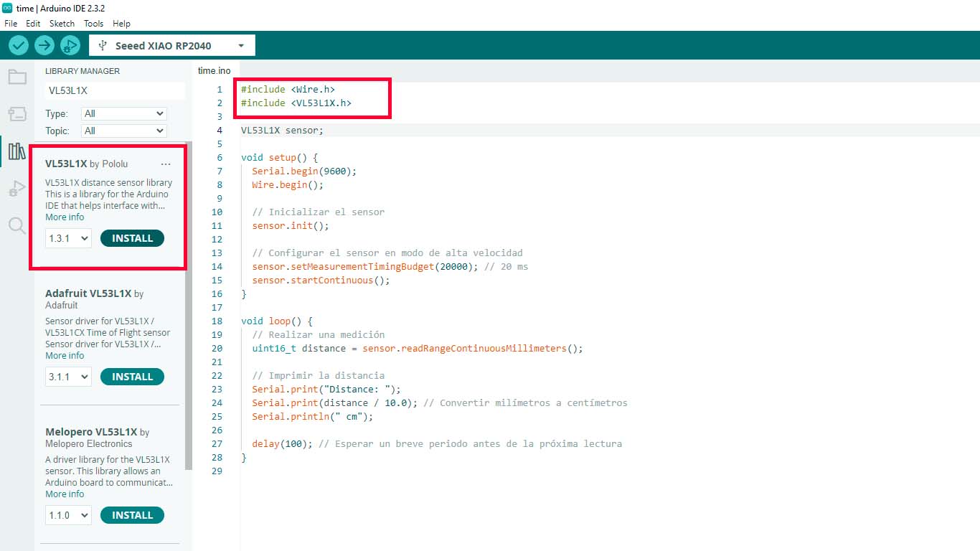
Task: Open the Type filter dropdown
Action: (124, 113)
